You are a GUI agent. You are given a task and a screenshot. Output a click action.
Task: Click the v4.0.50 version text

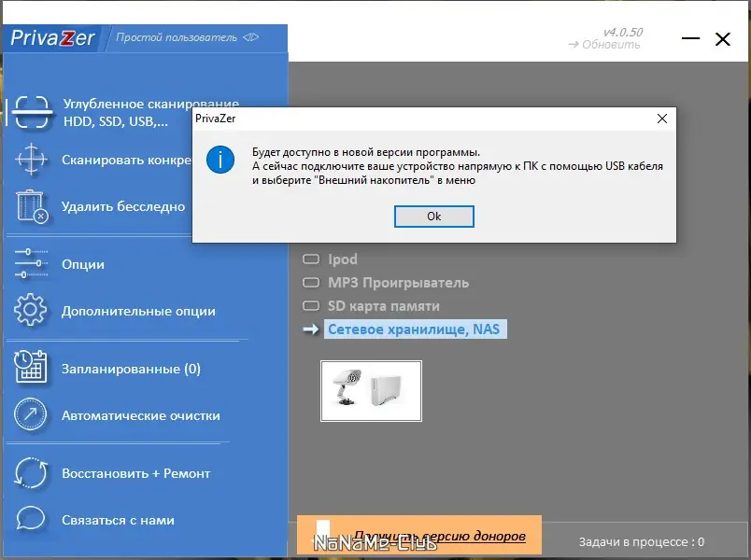point(623,32)
